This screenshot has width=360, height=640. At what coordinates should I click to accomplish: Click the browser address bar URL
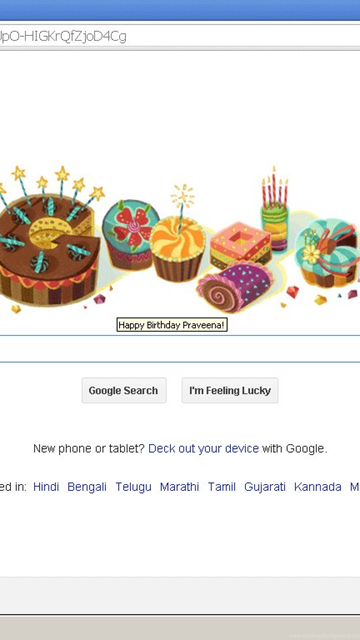pyautogui.click(x=180, y=36)
